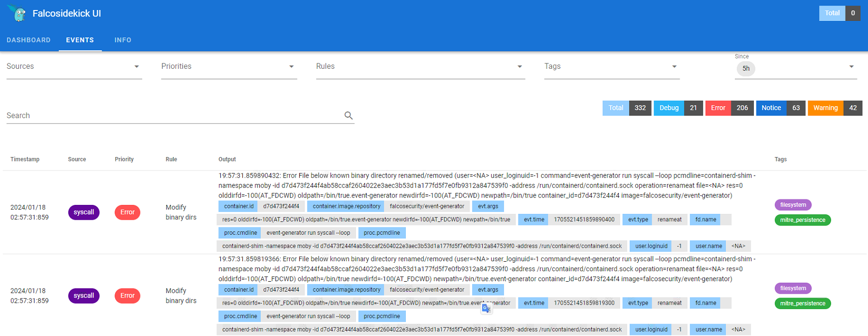
Task: Click the Output column header
Action: pyautogui.click(x=227, y=160)
